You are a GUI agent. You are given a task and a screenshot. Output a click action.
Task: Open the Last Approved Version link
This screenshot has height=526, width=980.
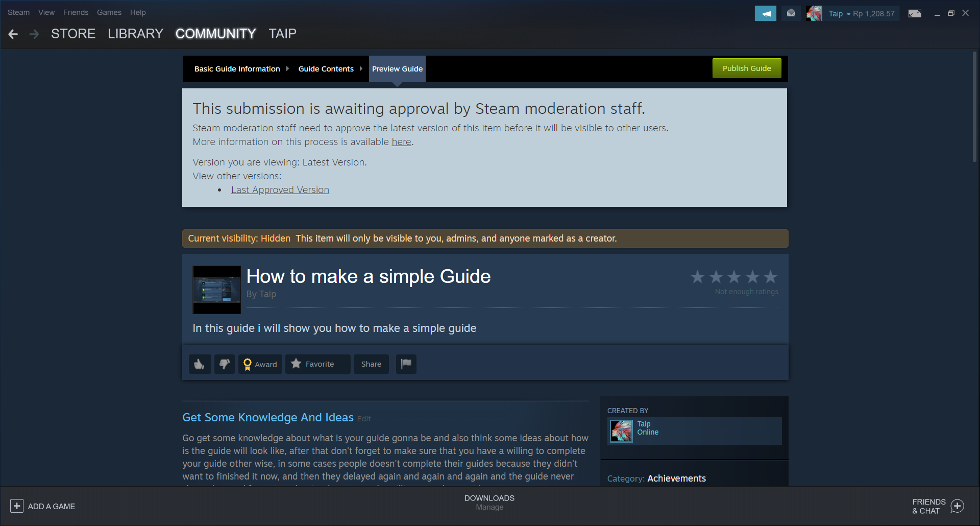pyautogui.click(x=280, y=190)
